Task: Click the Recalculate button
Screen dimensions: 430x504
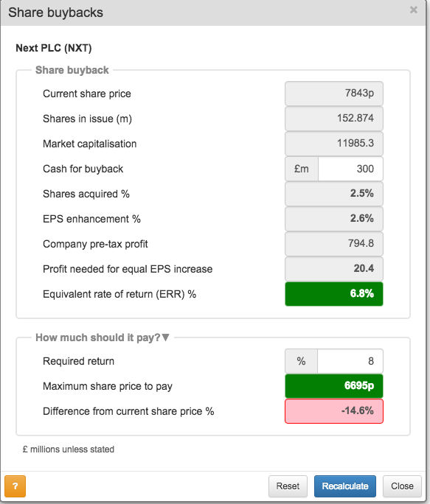Action: [345, 486]
